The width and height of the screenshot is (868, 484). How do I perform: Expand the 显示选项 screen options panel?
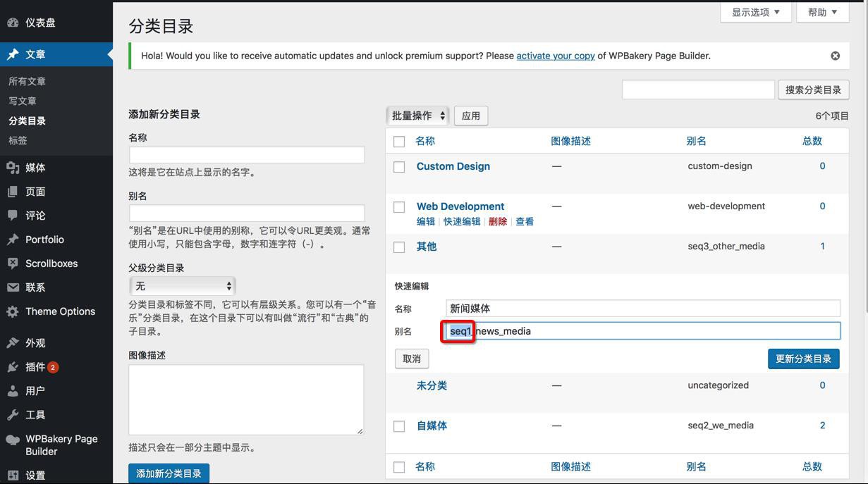coord(756,12)
